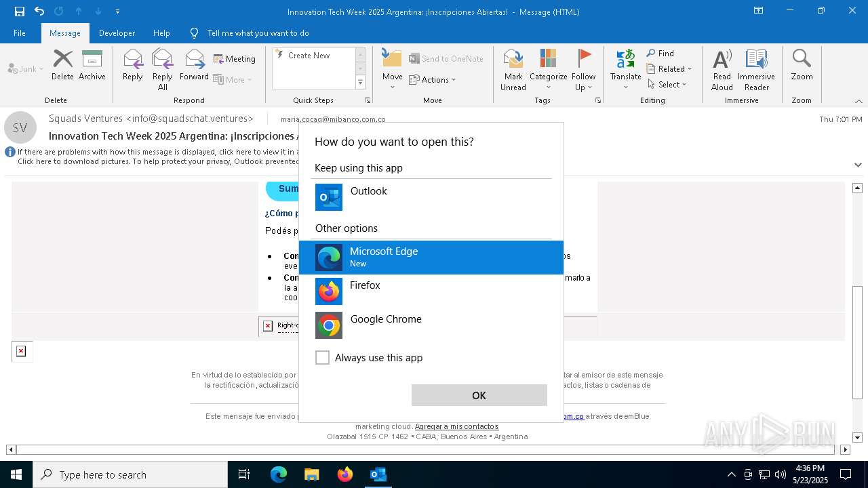Click the Zoom magnifier icon

point(802,59)
